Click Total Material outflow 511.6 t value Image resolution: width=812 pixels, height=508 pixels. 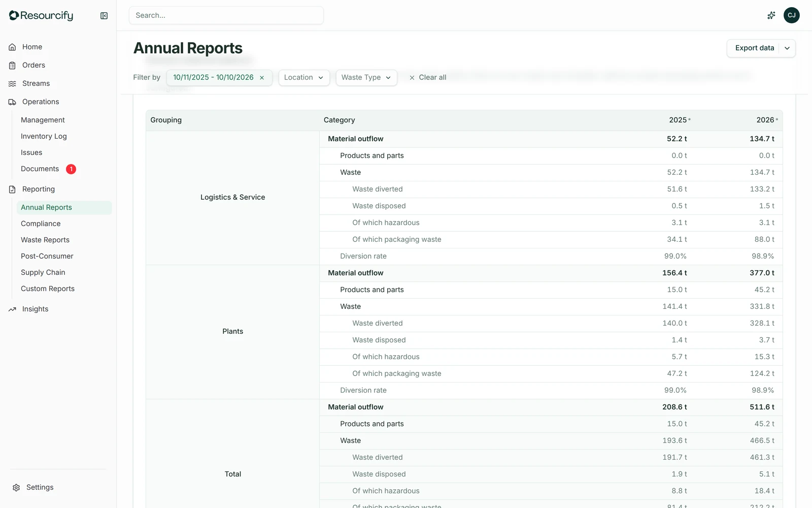point(762,407)
